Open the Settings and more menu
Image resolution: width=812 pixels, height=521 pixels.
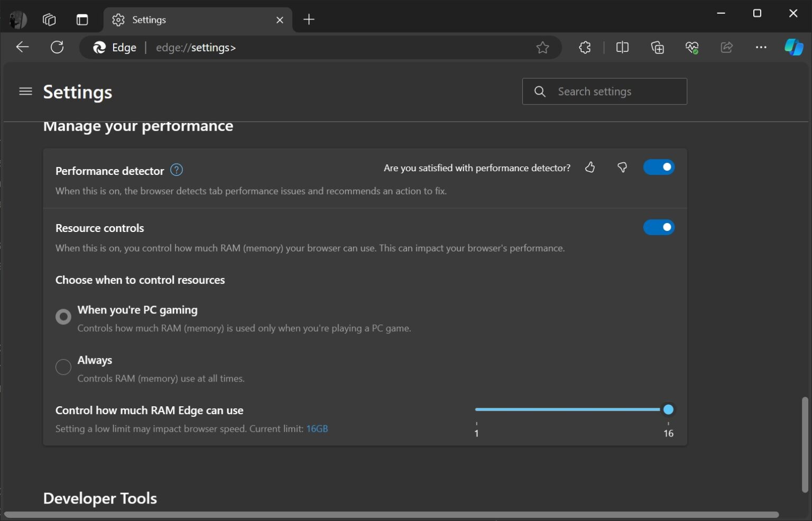click(761, 47)
